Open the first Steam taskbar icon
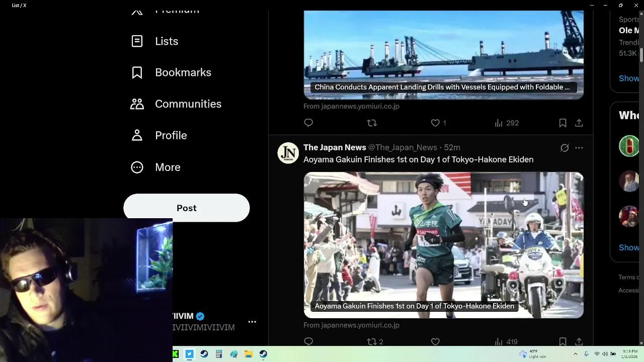Screen dimensions: 644x362 [204, 354]
